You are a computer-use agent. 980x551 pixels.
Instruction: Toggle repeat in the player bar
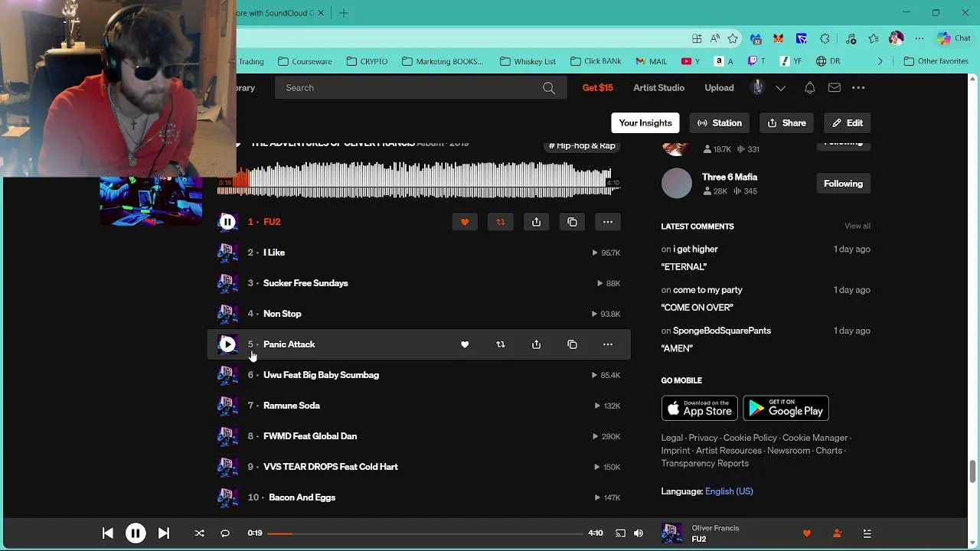(x=225, y=533)
